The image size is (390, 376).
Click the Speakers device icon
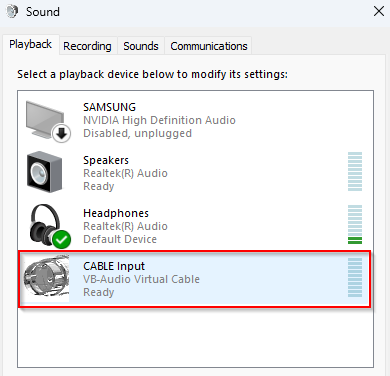[44, 172]
